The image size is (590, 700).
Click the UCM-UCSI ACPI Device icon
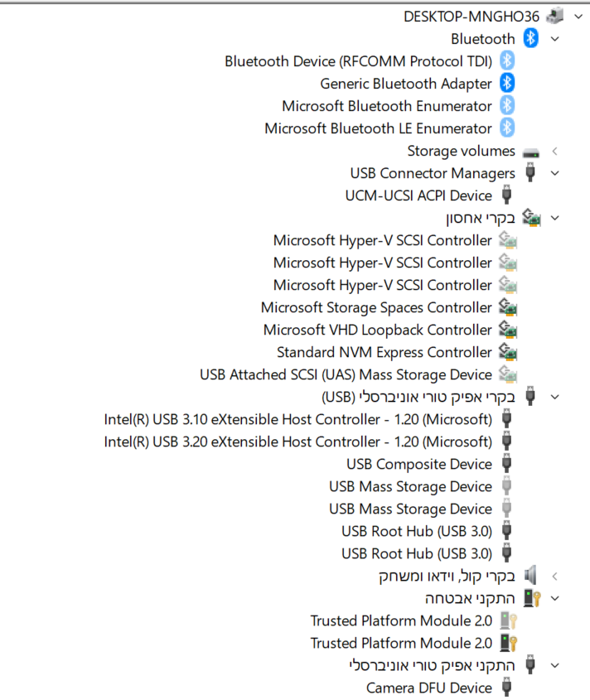[507, 196]
